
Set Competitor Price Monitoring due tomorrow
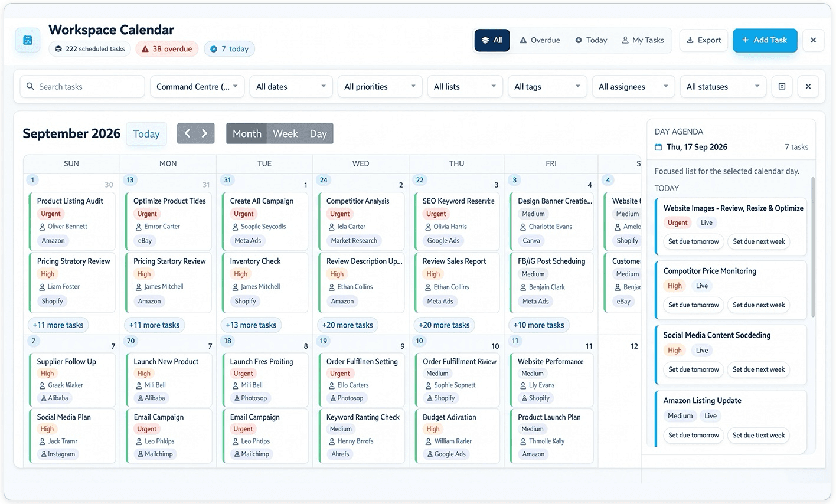(x=694, y=305)
